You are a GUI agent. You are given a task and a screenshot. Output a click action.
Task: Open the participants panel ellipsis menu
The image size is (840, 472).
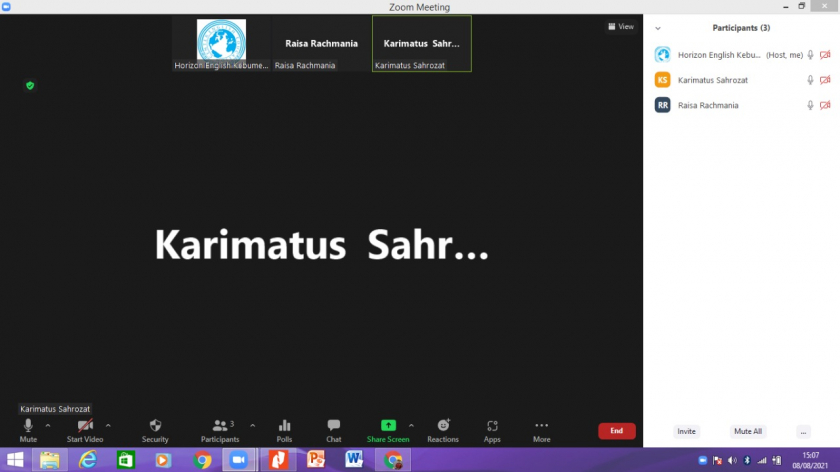click(803, 432)
